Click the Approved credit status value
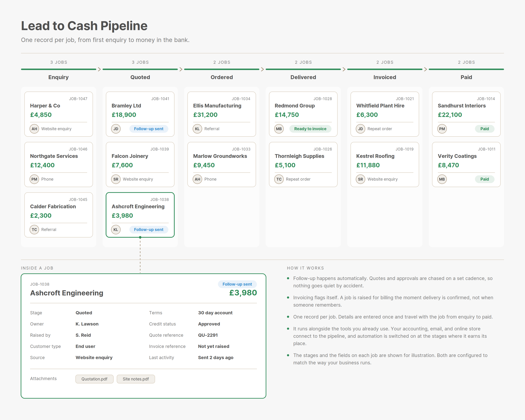This screenshot has width=525, height=420. (x=209, y=324)
